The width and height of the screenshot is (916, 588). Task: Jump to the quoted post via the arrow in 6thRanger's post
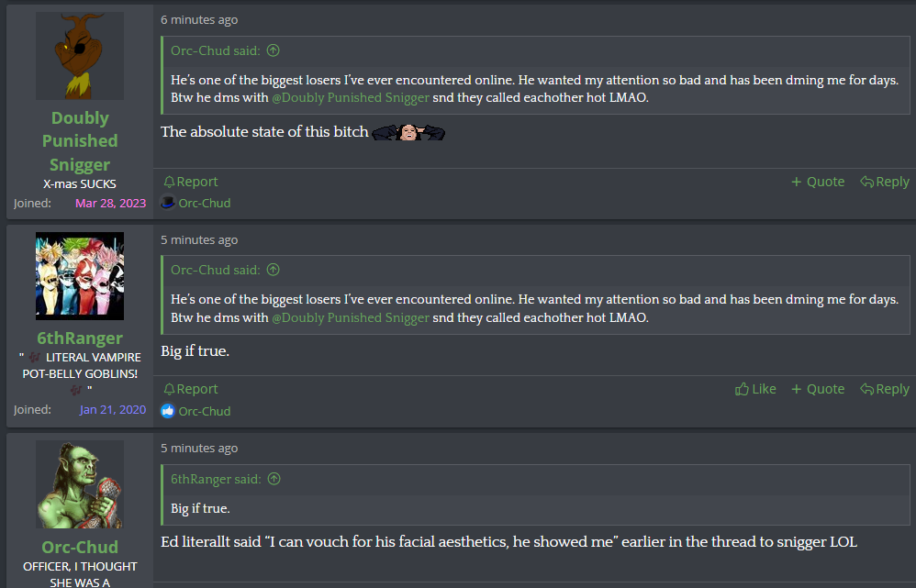(x=273, y=270)
